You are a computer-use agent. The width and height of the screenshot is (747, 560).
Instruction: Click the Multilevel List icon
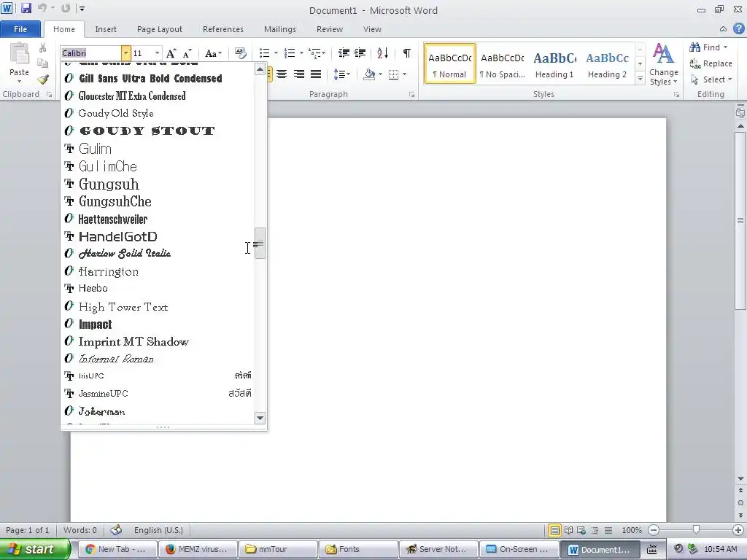(x=314, y=52)
